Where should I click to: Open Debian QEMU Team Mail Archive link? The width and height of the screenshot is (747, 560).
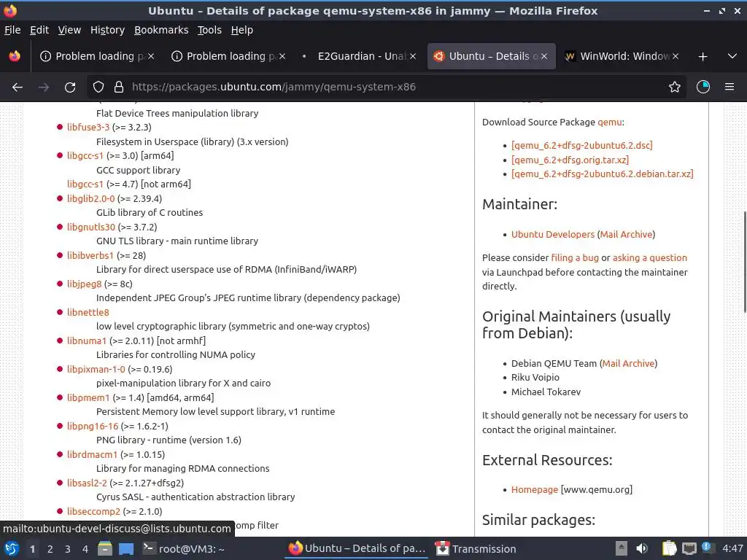tap(628, 363)
